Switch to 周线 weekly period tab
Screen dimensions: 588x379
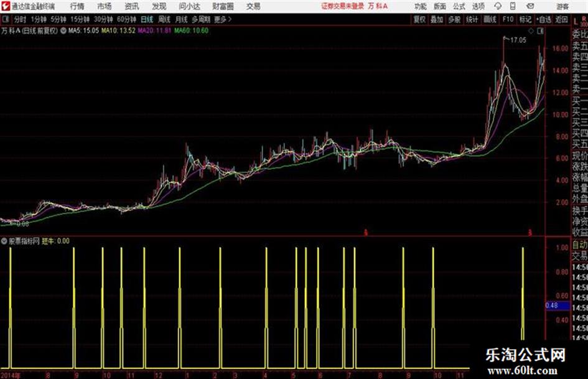point(164,19)
